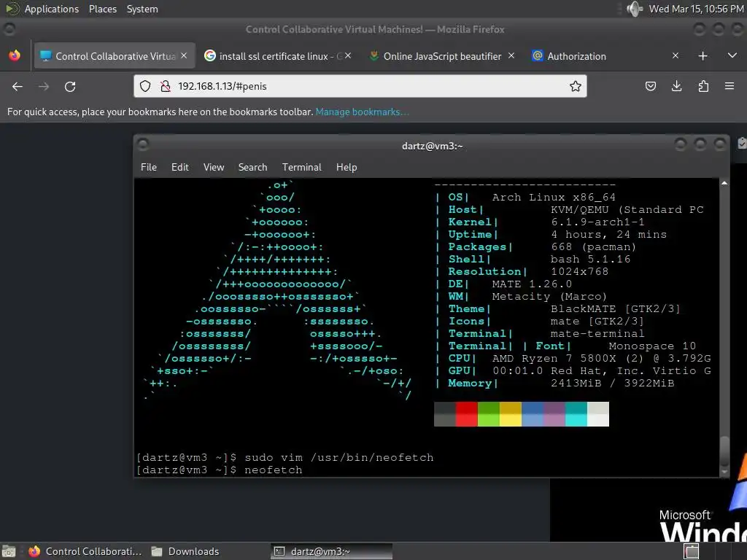Switch to the Control Collaborative Virtual Machines tab
This screenshot has width=747, height=560.
click(x=115, y=56)
